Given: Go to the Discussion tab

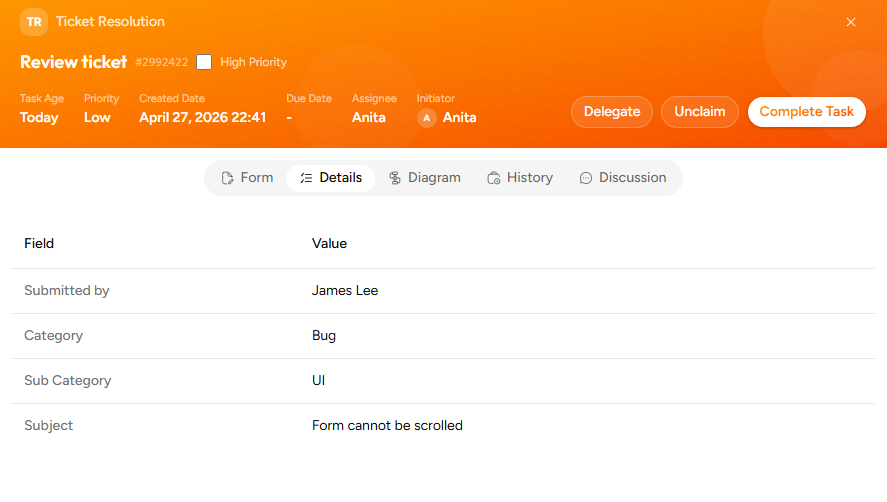Looking at the screenshot, I should tap(623, 178).
